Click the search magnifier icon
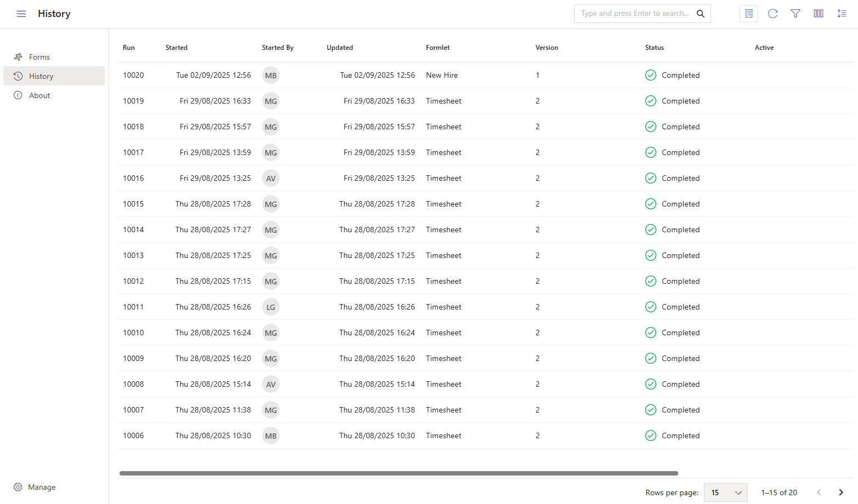 point(700,14)
